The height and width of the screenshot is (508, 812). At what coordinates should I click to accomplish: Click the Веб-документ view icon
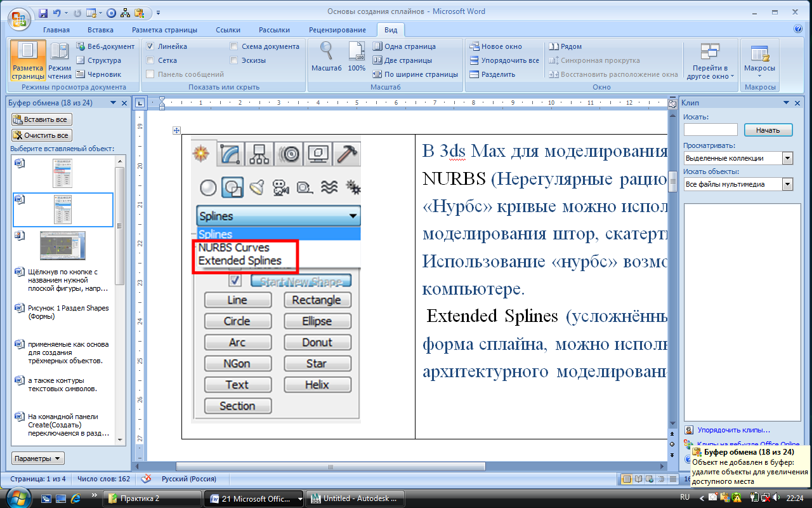[105, 46]
